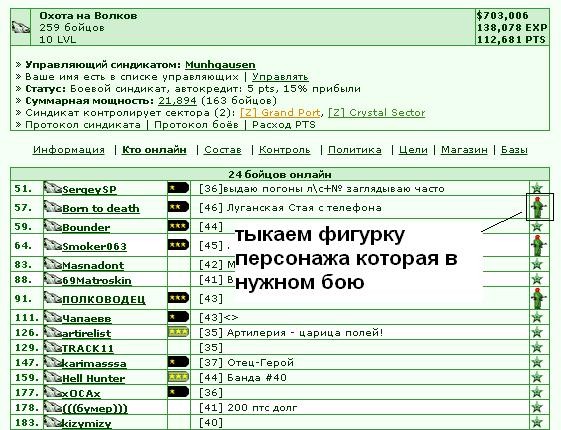Open TRACK11 player profile
The width and height of the screenshot is (561, 430).
(88, 348)
